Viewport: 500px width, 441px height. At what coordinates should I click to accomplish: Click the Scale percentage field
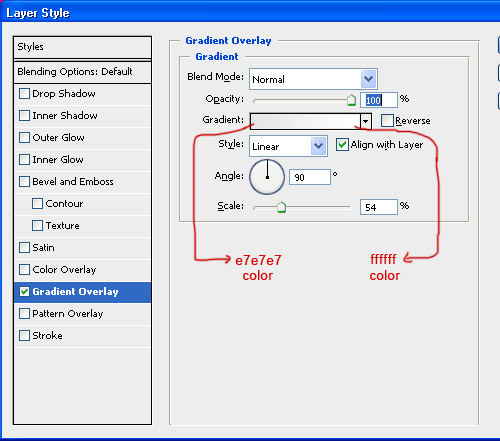[379, 207]
